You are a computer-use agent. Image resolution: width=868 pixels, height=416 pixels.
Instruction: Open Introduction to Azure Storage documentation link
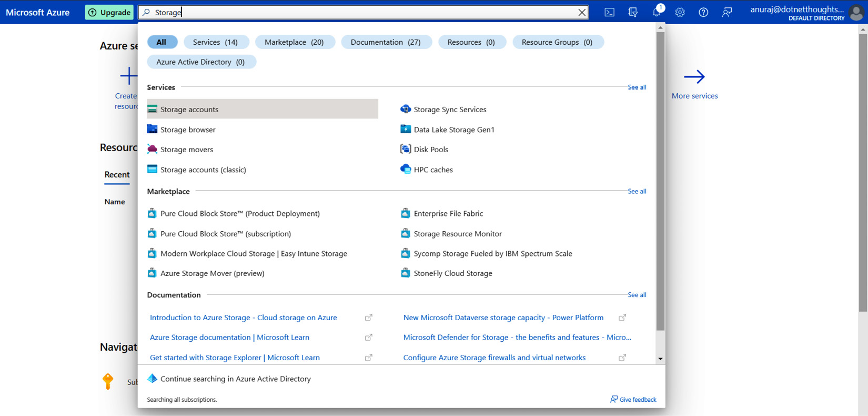(244, 318)
